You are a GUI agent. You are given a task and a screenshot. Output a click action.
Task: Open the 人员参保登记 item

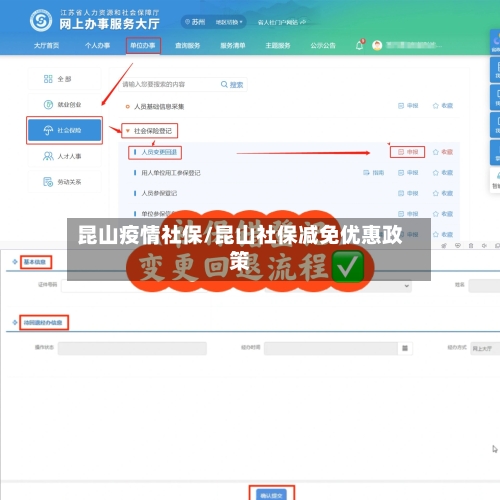point(159,193)
